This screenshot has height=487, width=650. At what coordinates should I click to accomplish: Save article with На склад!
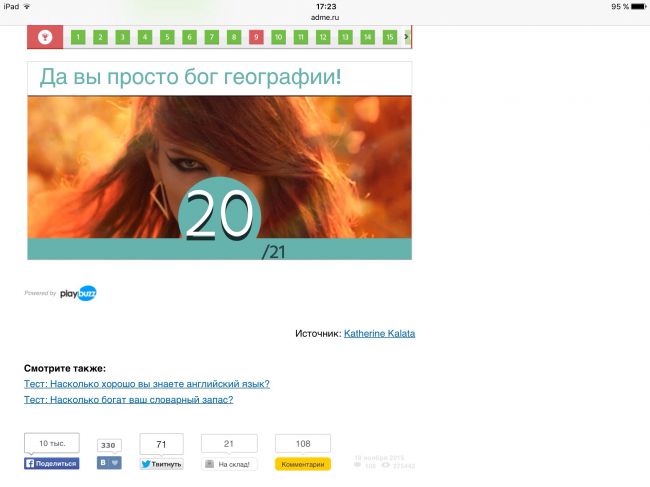pos(229,464)
